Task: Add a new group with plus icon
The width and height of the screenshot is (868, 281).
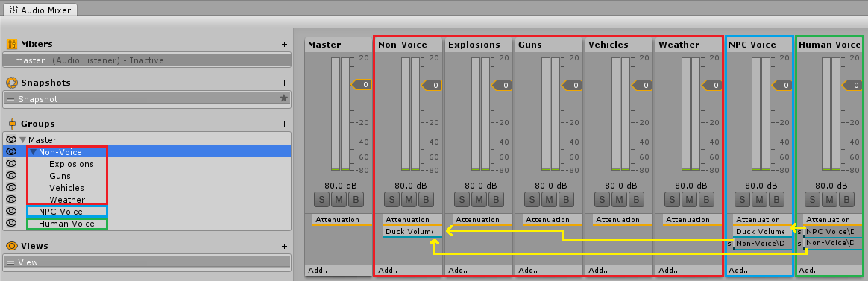Action: pos(284,124)
